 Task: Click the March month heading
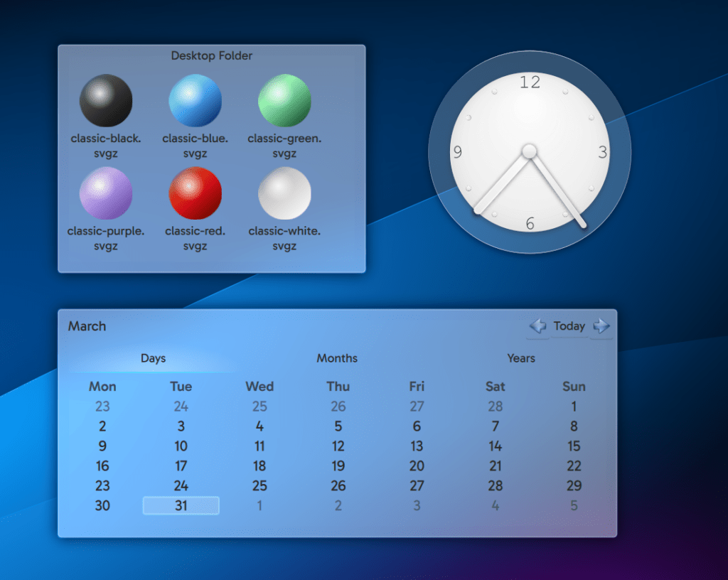point(87,326)
